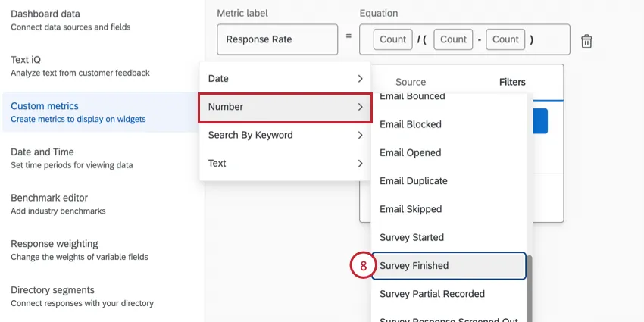
Task: Open the Number submenu
Action: 285,107
